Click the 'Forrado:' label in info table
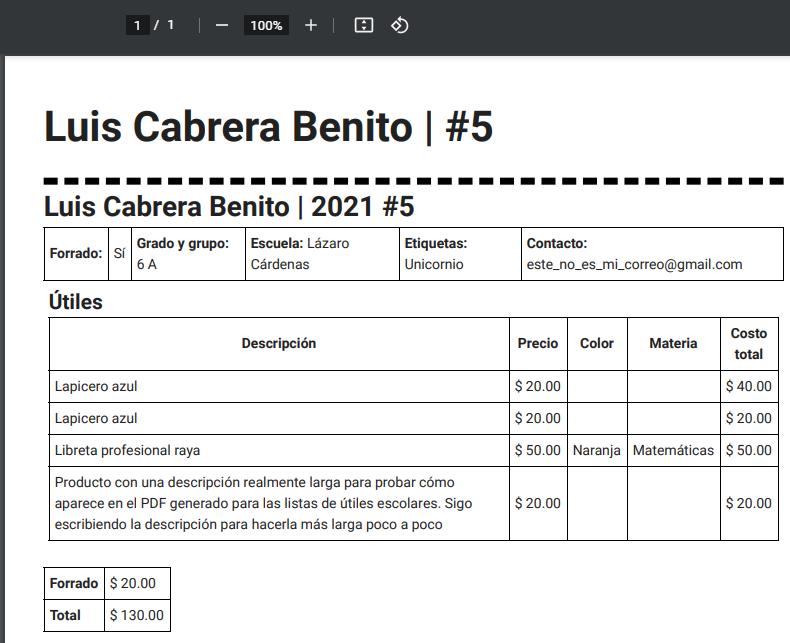The image size is (790, 643). tap(76, 253)
